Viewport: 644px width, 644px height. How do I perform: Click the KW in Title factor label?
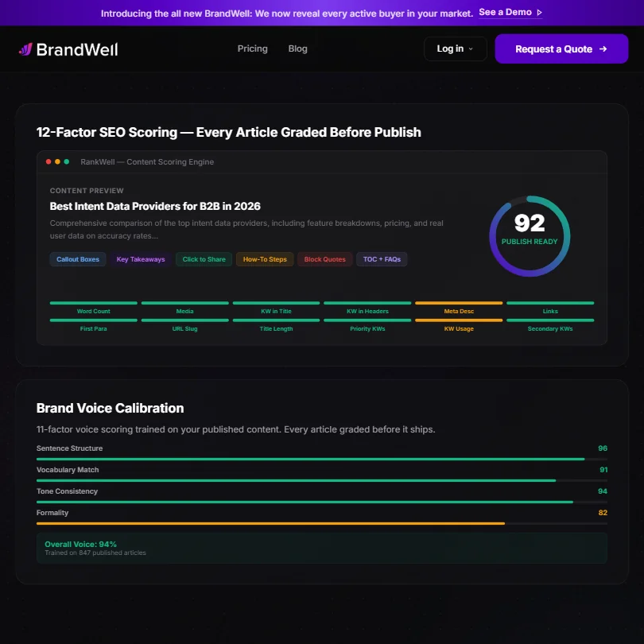click(x=276, y=312)
